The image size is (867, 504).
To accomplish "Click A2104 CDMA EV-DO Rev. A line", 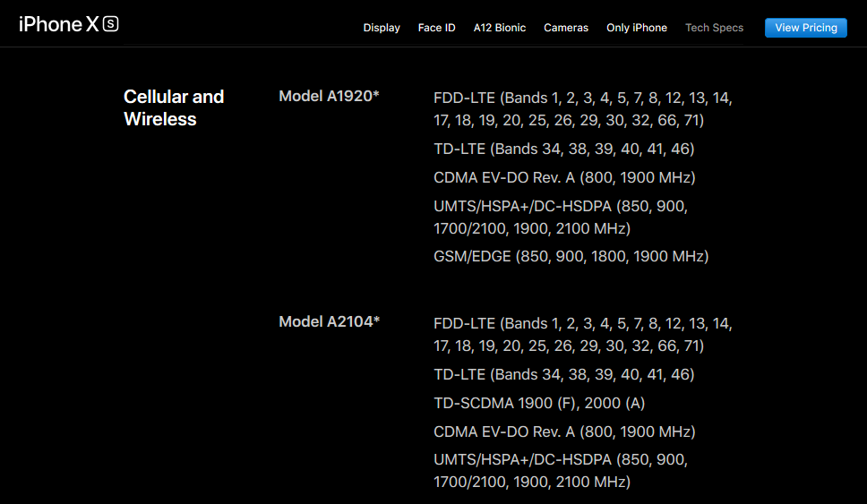I will pyautogui.click(x=564, y=431).
